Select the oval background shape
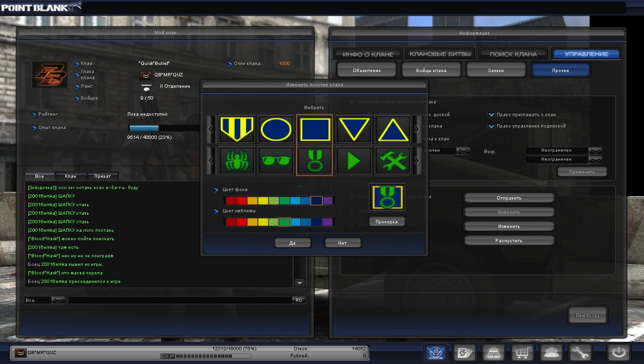Viewport: 644px width, 364px height. pos(276,129)
